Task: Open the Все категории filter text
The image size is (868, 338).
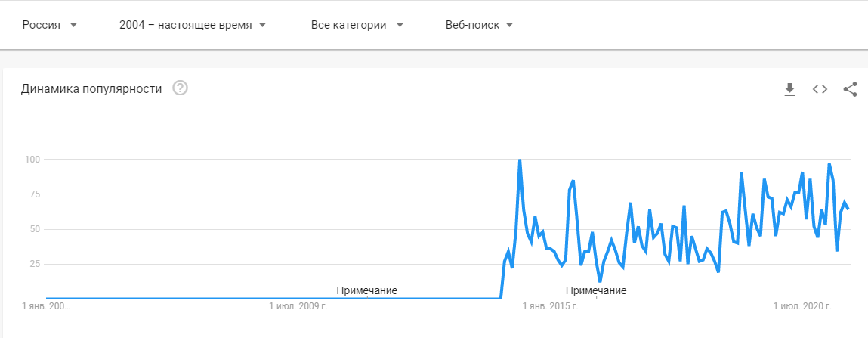Action: (348, 25)
